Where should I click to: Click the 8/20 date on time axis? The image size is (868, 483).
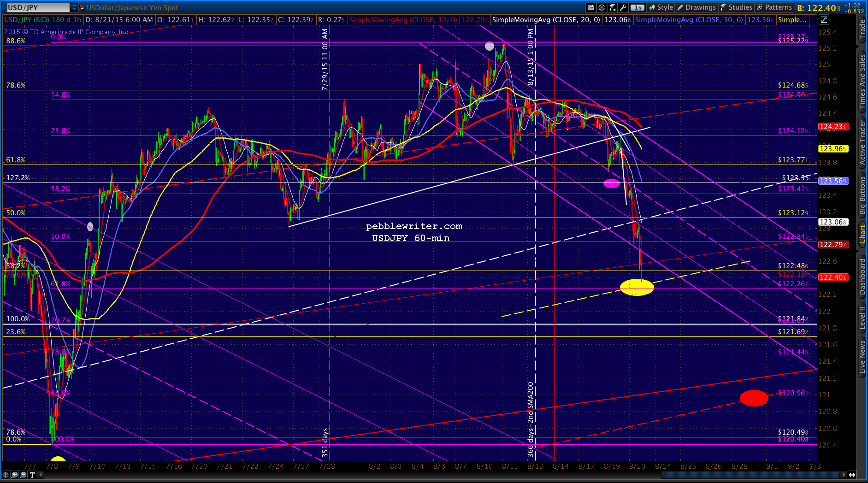point(637,466)
